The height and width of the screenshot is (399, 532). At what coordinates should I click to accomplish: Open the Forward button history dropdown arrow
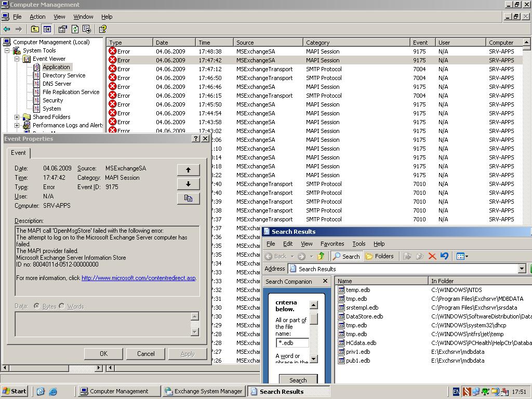tap(311, 256)
